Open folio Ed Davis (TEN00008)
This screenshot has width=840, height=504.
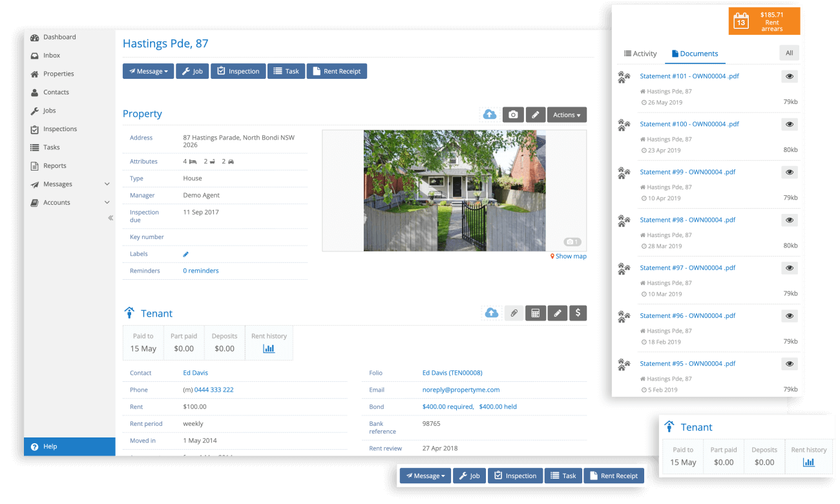coord(452,373)
